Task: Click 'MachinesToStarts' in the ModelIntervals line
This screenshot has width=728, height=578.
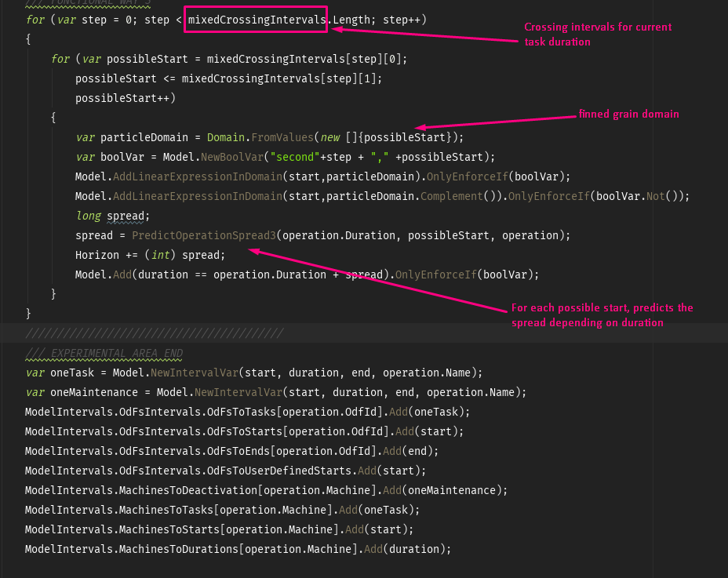Action: tap(169, 529)
